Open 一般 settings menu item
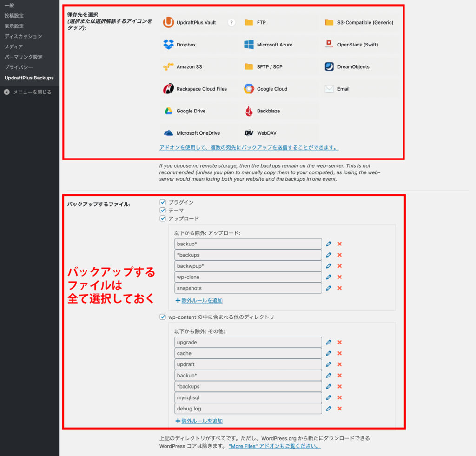The image size is (476, 456). (x=9, y=6)
